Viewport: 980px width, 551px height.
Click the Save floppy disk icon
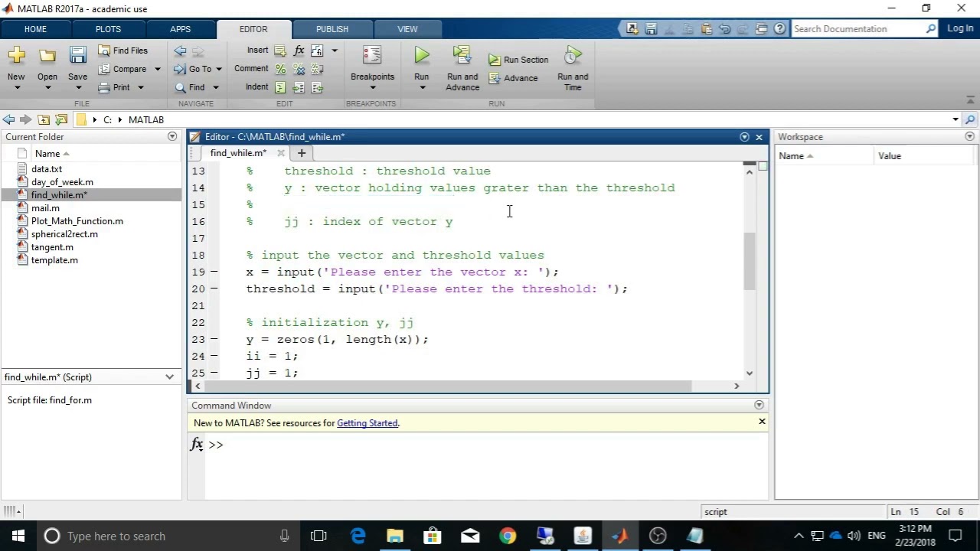(77, 55)
